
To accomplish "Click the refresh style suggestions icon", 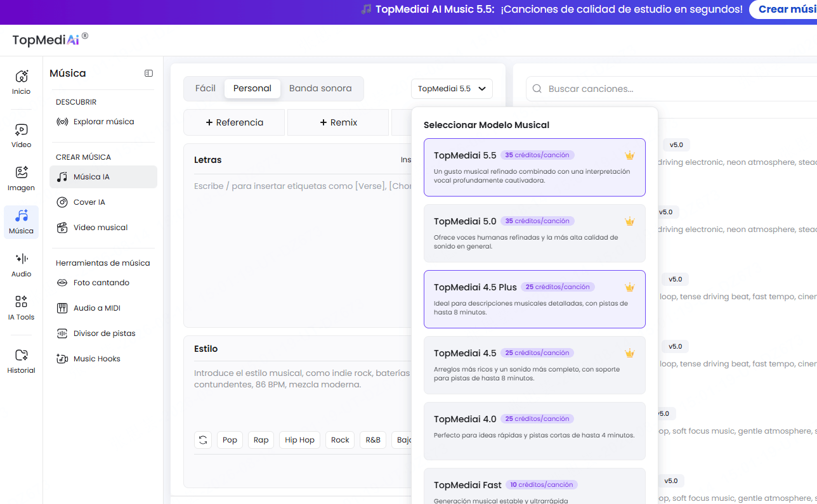I will [203, 440].
